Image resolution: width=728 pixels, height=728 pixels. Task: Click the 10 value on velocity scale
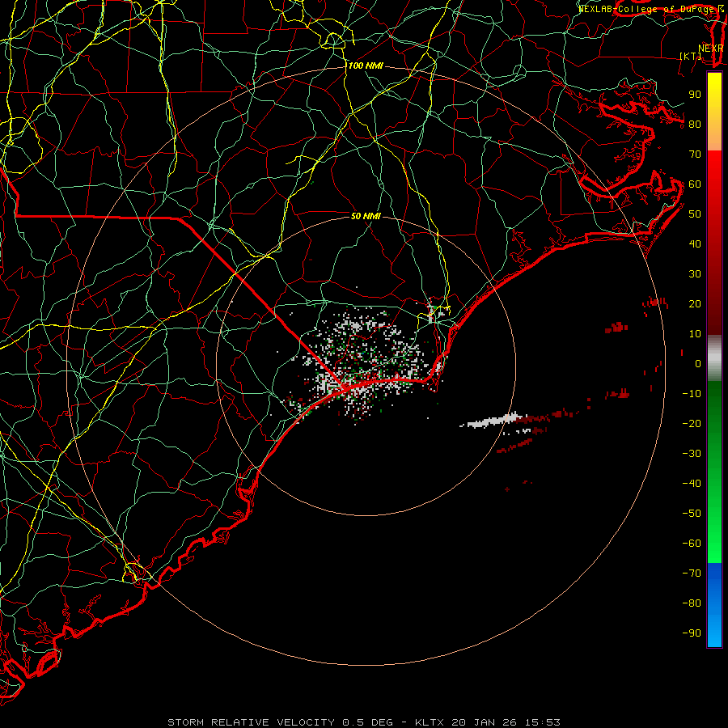pos(695,334)
